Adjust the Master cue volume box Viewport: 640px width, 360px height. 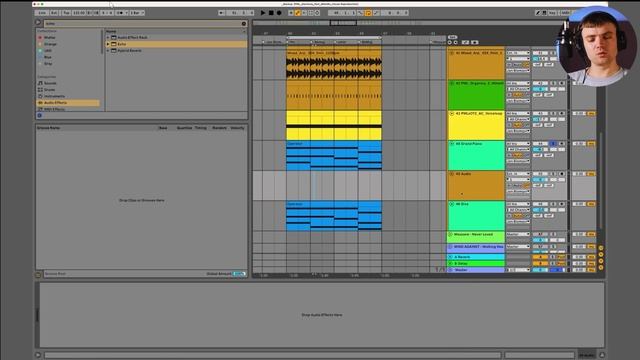click(x=557, y=270)
